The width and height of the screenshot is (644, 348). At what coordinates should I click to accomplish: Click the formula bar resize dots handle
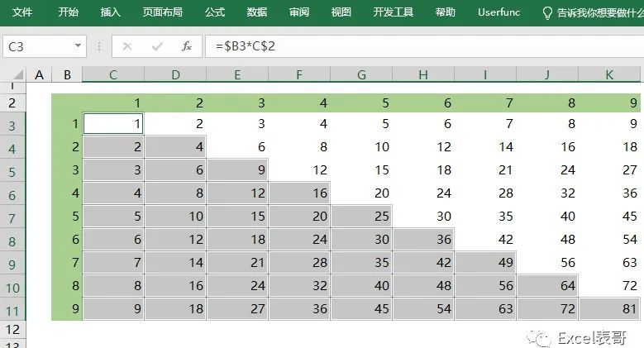(99, 46)
